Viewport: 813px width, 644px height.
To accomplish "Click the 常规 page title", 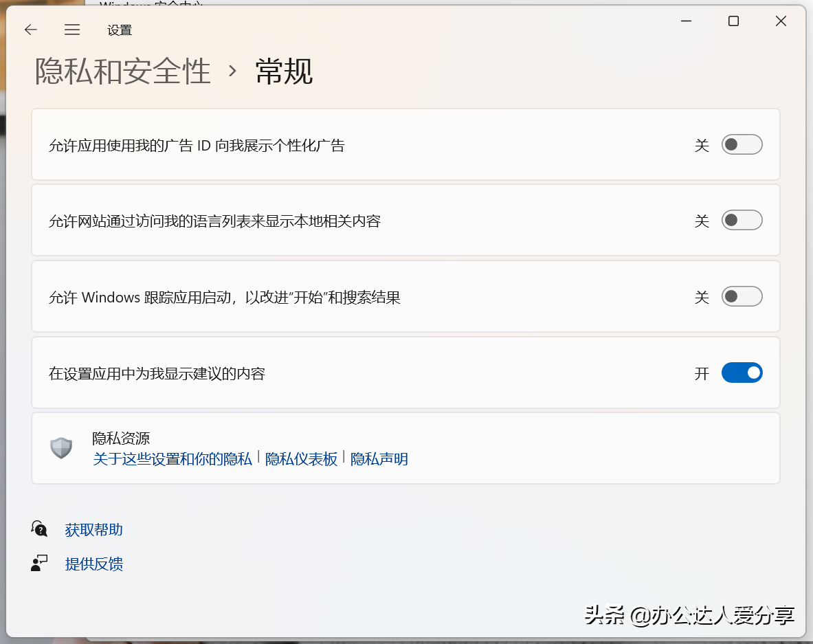I will (284, 71).
